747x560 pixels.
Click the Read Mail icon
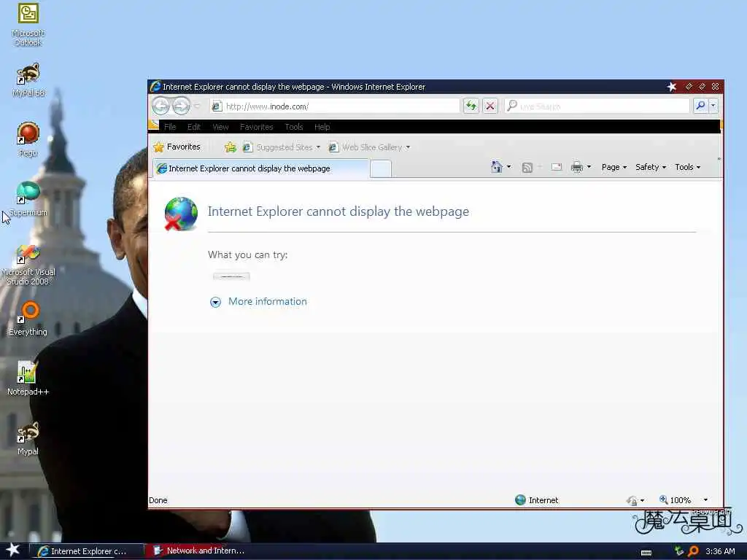click(557, 167)
